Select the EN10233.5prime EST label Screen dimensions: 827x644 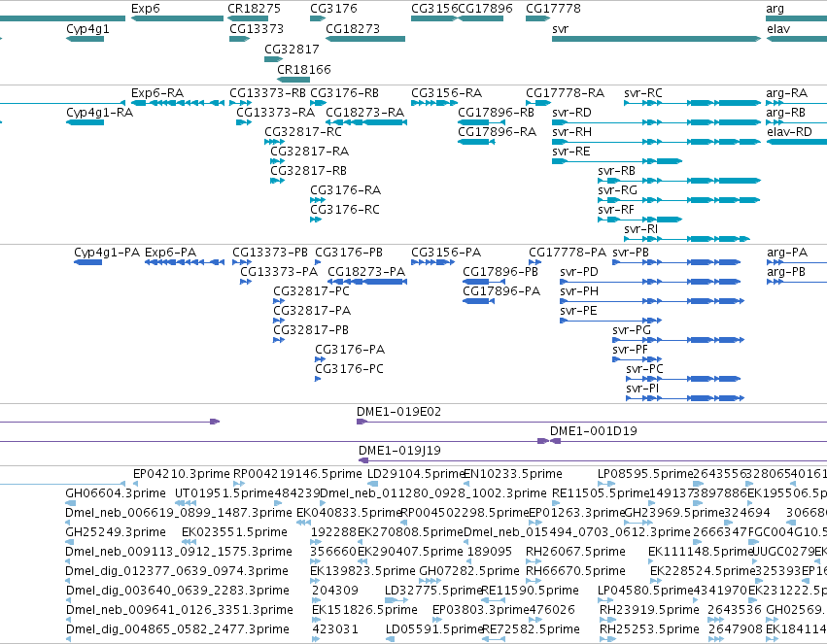[513, 473]
